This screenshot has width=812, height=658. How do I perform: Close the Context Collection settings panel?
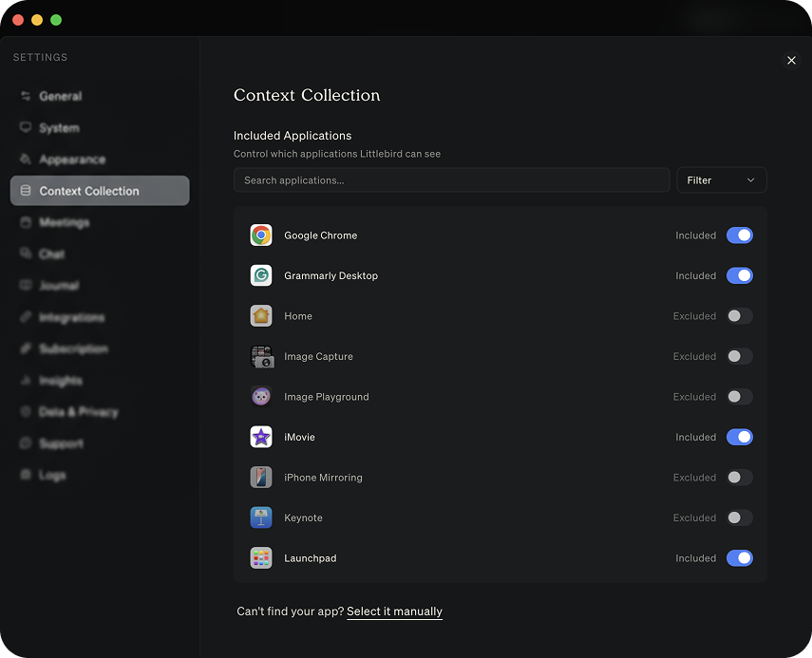click(791, 60)
